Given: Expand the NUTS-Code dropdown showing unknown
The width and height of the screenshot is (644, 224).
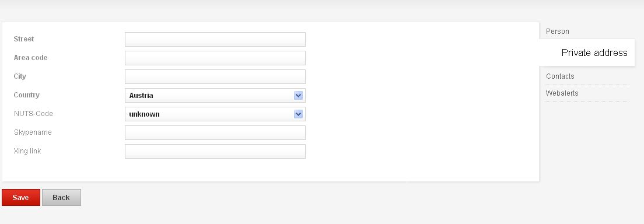Looking at the screenshot, I should coord(215,114).
